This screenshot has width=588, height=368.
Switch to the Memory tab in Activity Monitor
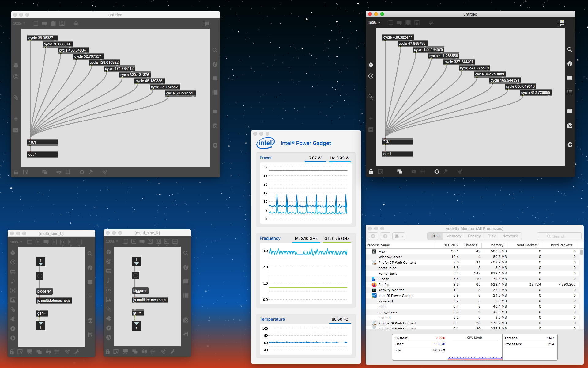(x=454, y=236)
